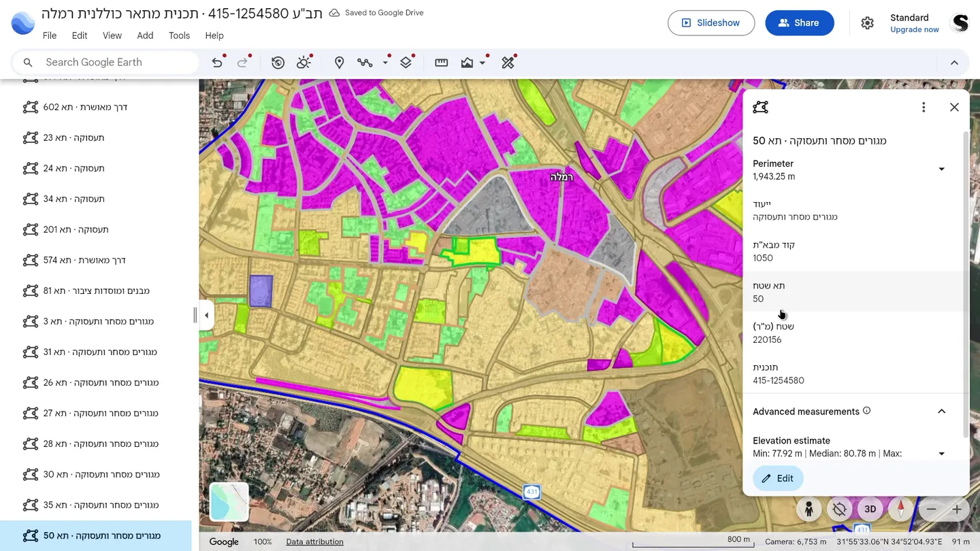
Task: Open dropdown arrow next to area tool
Action: (x=483, y=63)
